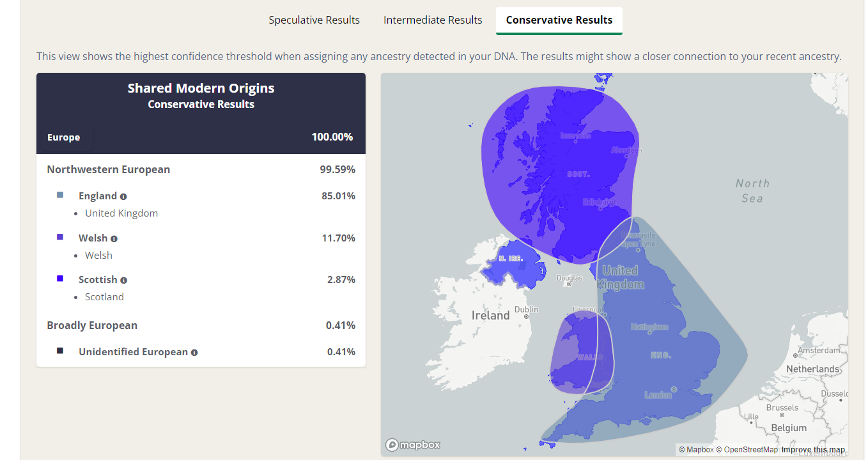The image size is (868, 460).
Task: Open the Scottish info icon
Action: (x=124, y=280)
